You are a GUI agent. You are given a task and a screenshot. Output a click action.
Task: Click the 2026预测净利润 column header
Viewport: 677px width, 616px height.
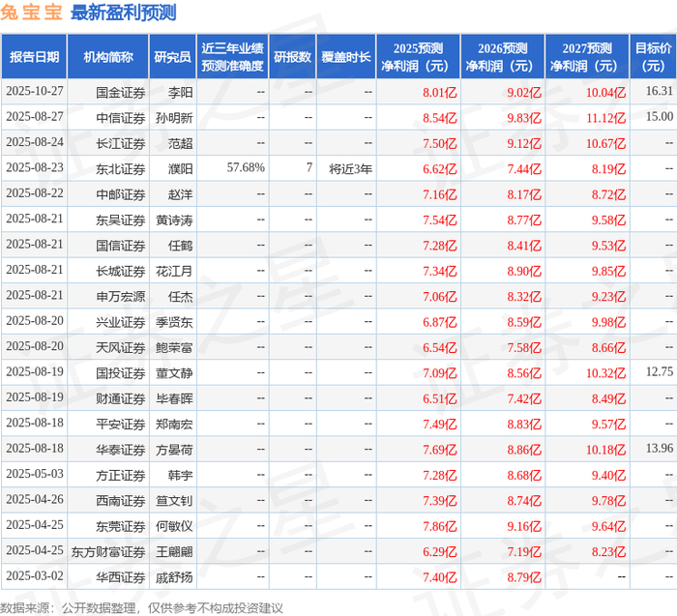tap(503, 56)
